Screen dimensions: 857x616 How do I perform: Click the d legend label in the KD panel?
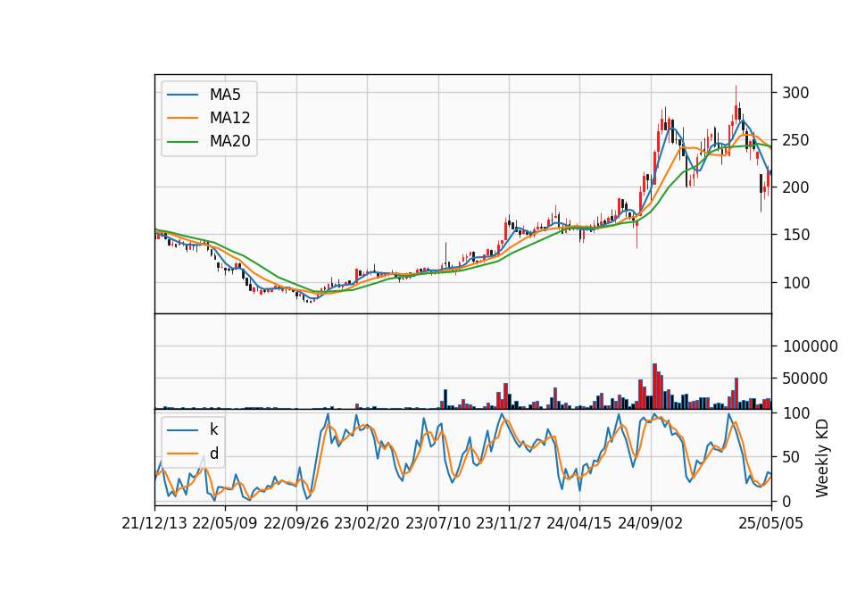coord(213,454)
